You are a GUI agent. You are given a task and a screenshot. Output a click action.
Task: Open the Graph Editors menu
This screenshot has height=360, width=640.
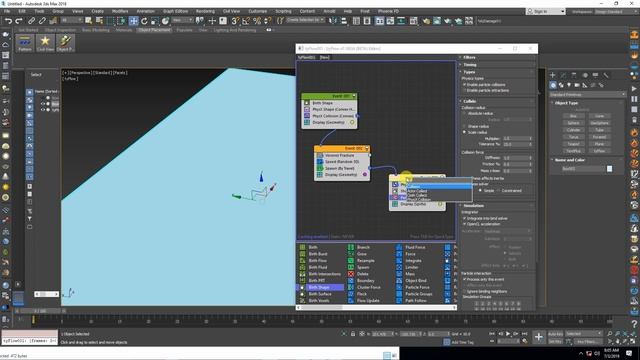(x=176, y=11)
